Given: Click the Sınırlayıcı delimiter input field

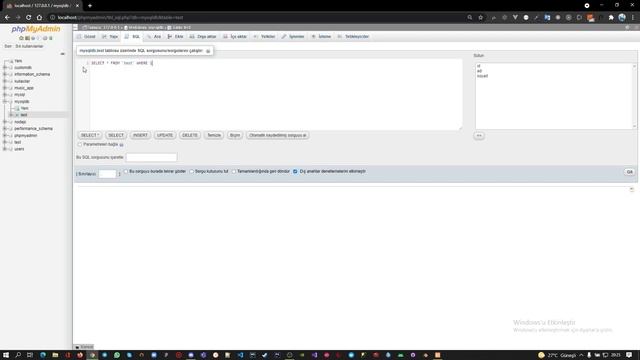Looking at the screenshot, I should [107, 174].
